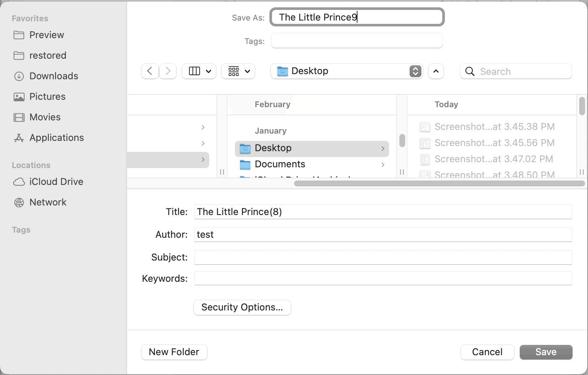Image resolution: width=588 pixels, height=375 pixels.
Task: Expand the Documents folder chevron
Action: [x=382, y=165]
